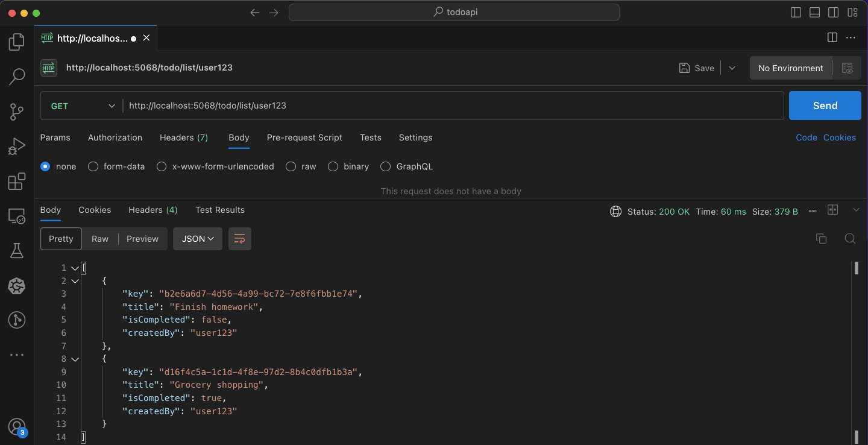Go forward with the title bar right arrow
This screenshot has width=868, height=445.
274,13
